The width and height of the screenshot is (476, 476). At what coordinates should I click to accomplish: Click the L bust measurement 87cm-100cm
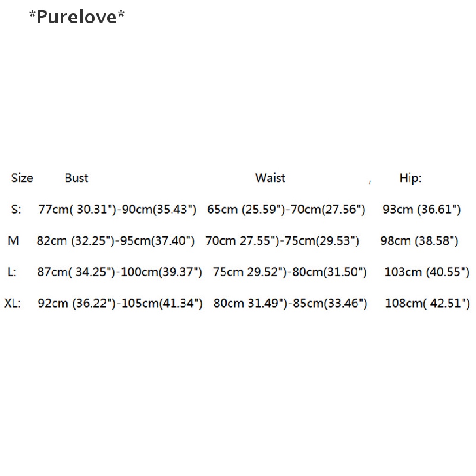[x=119, y=272]
